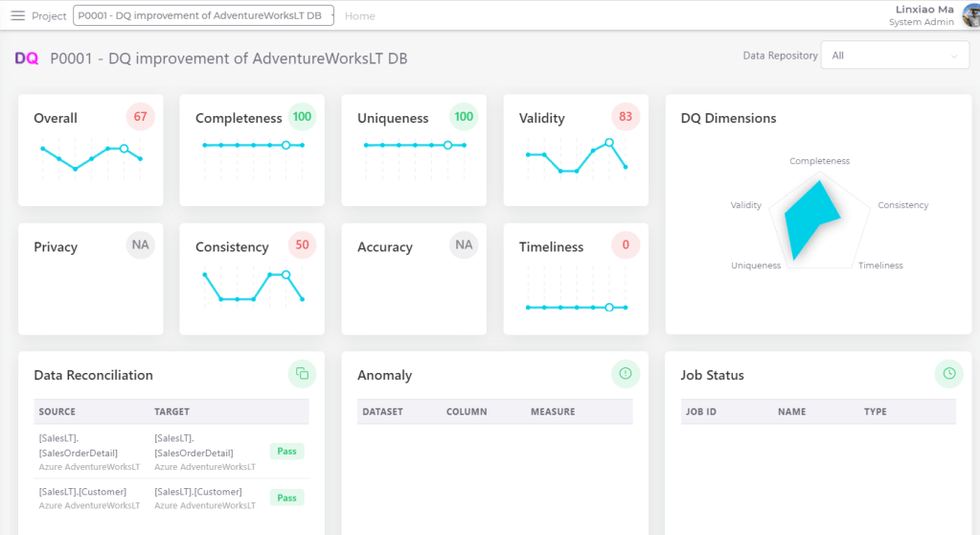This screenshot has height=535, width=980.
Task: Click the Validity score badge 83
Action: (x=626, y=117)
